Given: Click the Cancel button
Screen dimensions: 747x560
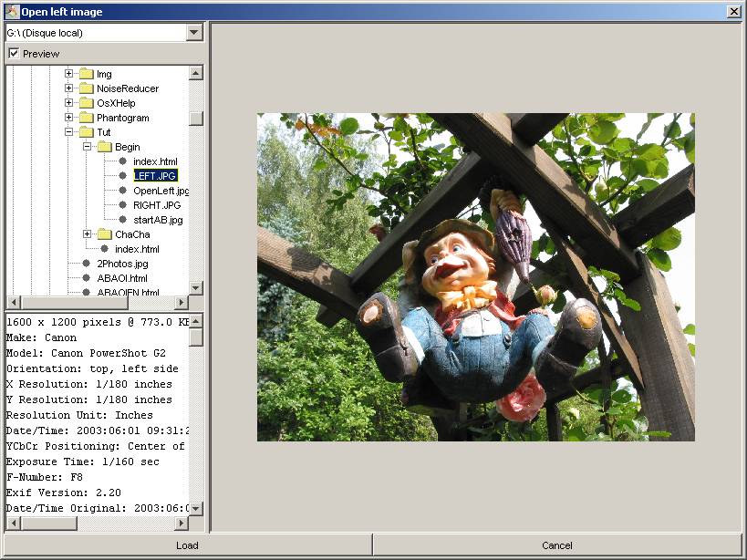Looking at the screenshot, I should [557, 545].
